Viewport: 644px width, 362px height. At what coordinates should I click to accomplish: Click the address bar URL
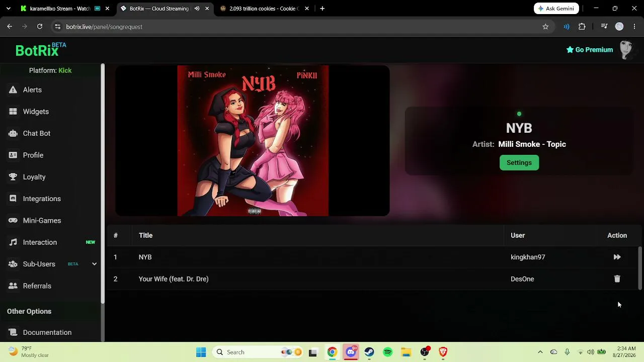104,27
